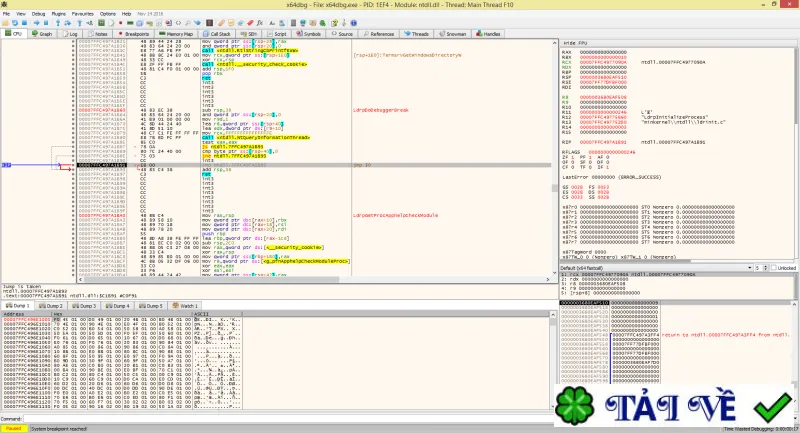Switch to the Symbols tab
The width and height of the screenshot is (800, 433).
(x=308, y=34)
